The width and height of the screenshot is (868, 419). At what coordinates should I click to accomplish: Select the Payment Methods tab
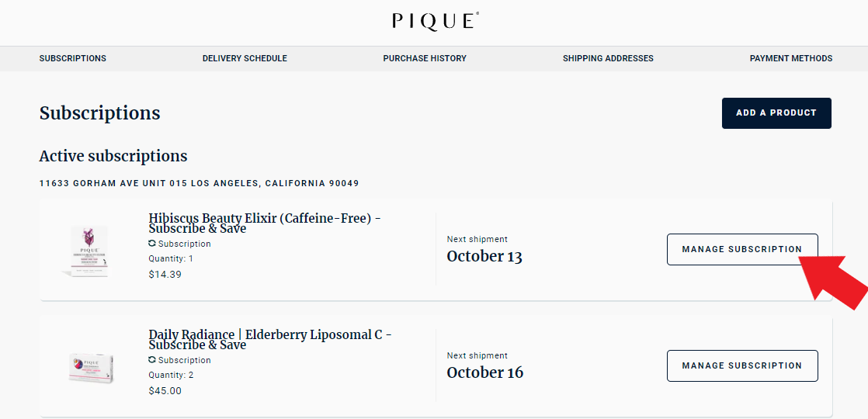(790, 58)
